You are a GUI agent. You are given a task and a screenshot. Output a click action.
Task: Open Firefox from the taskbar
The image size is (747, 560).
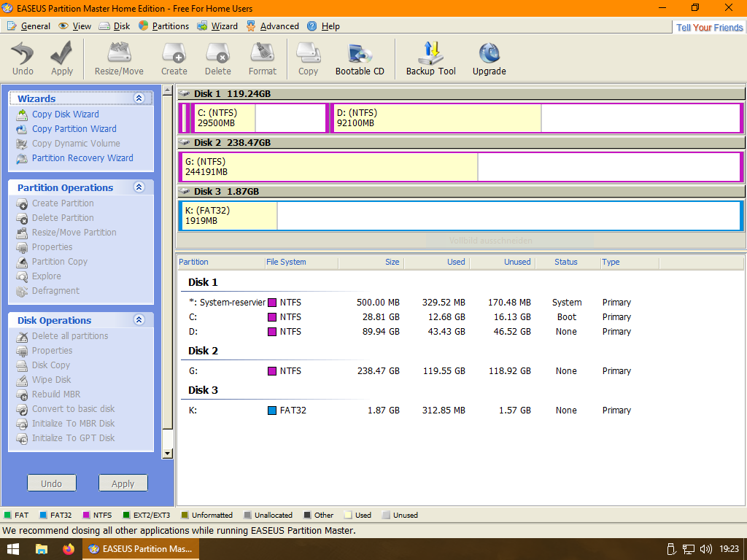[69, 549]
